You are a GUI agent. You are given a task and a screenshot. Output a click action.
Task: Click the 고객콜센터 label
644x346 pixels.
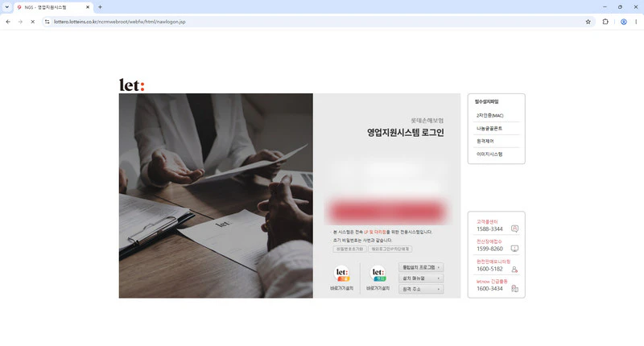coord(487,221)
